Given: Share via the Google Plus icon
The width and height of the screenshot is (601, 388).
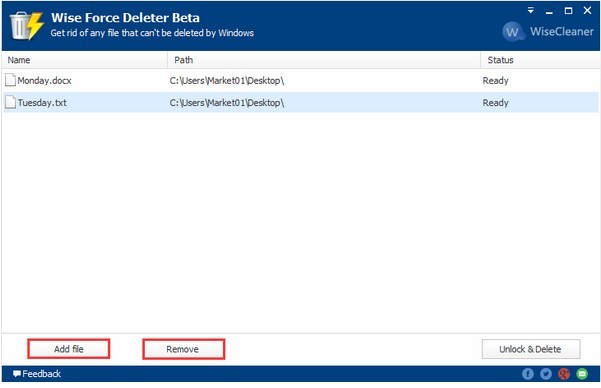Looking at the screenshot, I should 564,373.
